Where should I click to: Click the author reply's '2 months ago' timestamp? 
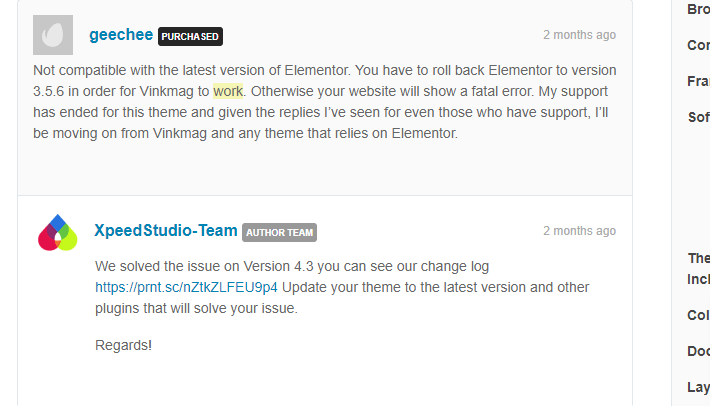pos(579,231)
